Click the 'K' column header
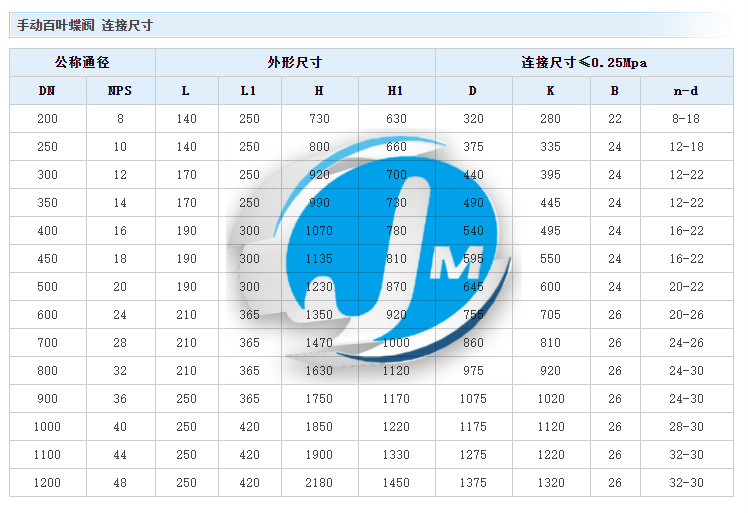748x513 pixels. [x=551, y=91]
